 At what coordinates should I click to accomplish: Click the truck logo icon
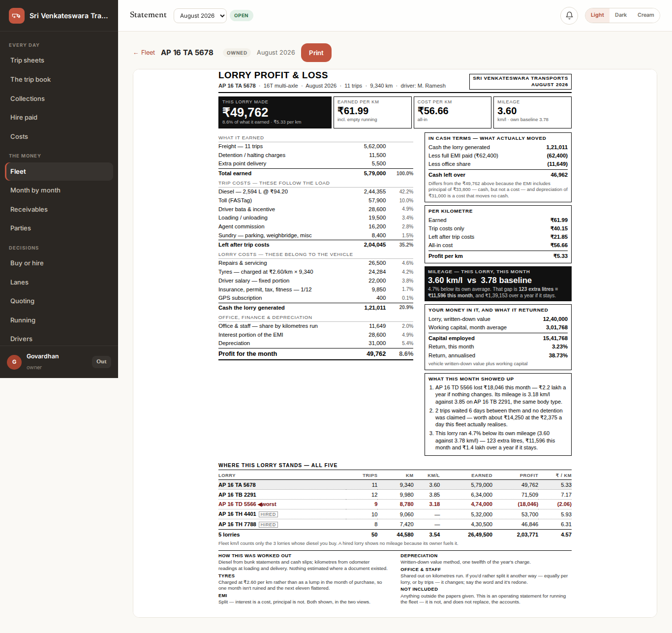pyautogui.click(x=17, y=16)
